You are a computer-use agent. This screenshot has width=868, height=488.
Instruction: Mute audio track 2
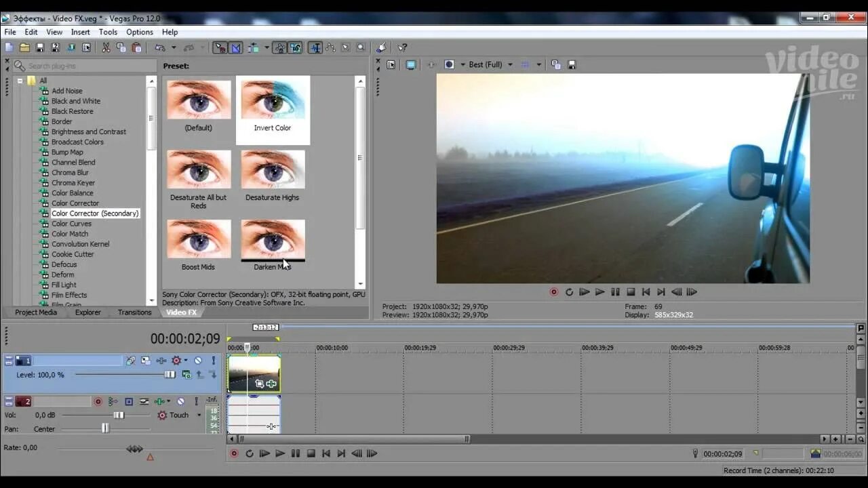click(180, 401)
